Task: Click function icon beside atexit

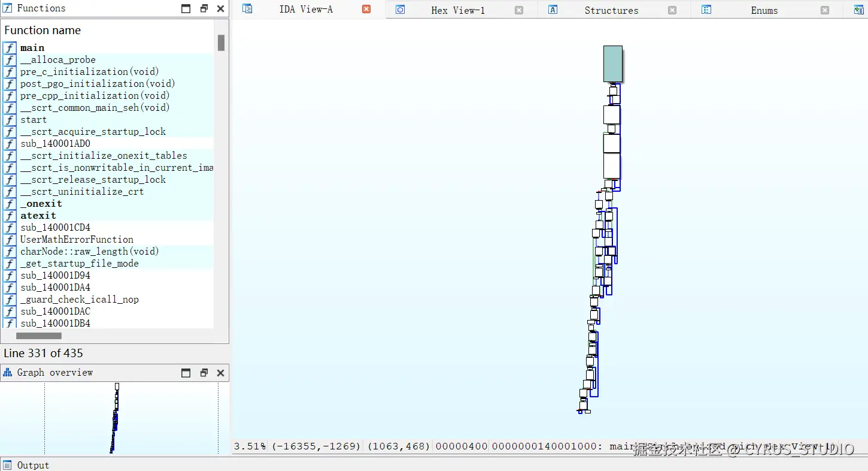Action: tap(10, 216)
